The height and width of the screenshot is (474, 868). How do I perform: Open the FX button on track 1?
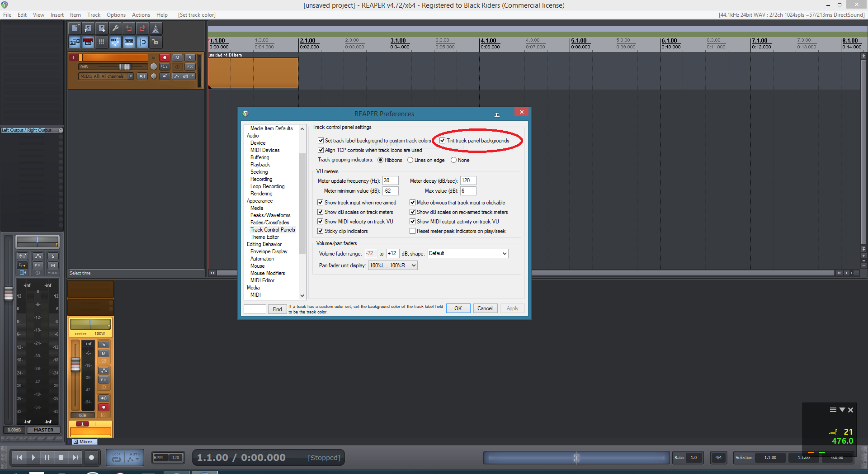[x=190, y=67]
